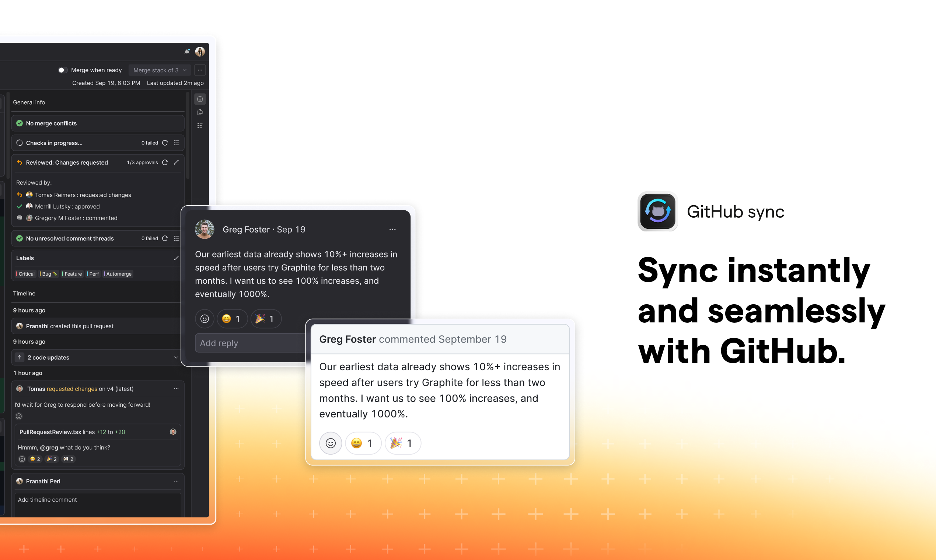Click the No merge conflicts status row
The height and width of the screenshot is (560, 936).
pyautogui.click(x=98, y=123)
